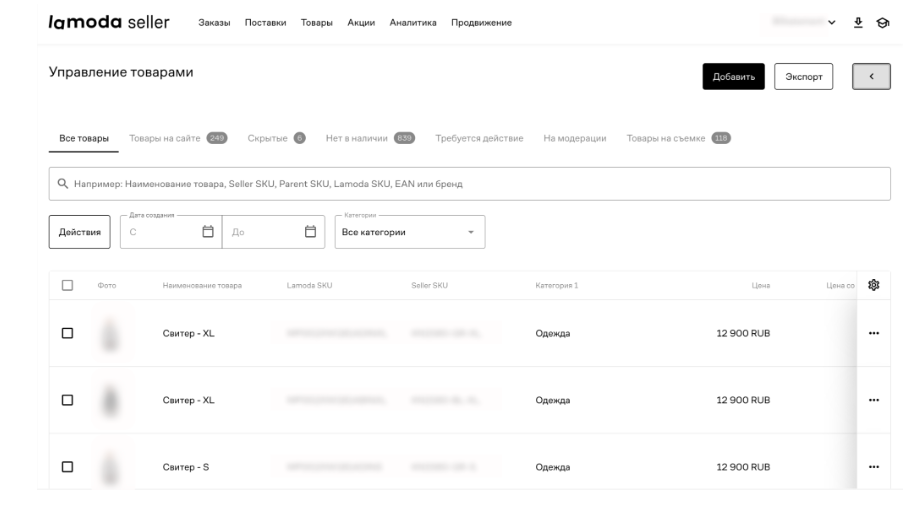Focus the product search input field
907x520 pixels.
pyautogui.click(x=469, y=184)
